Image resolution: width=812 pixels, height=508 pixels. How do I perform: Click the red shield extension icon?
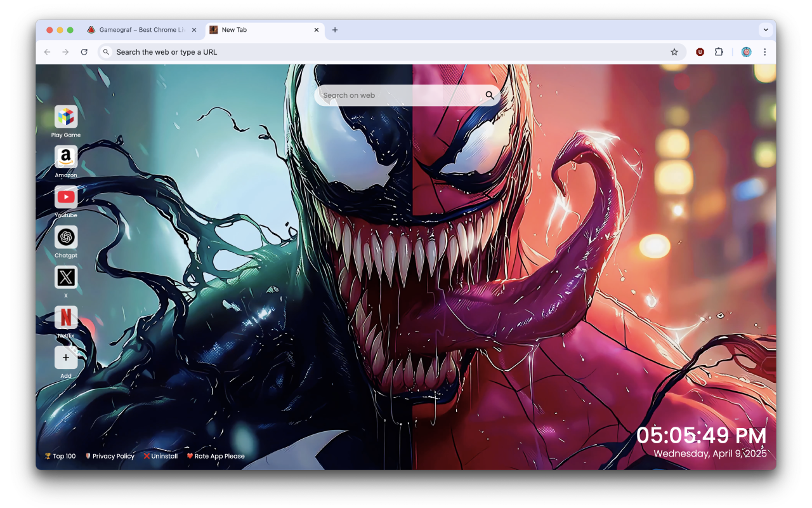[x=700, y=51]
